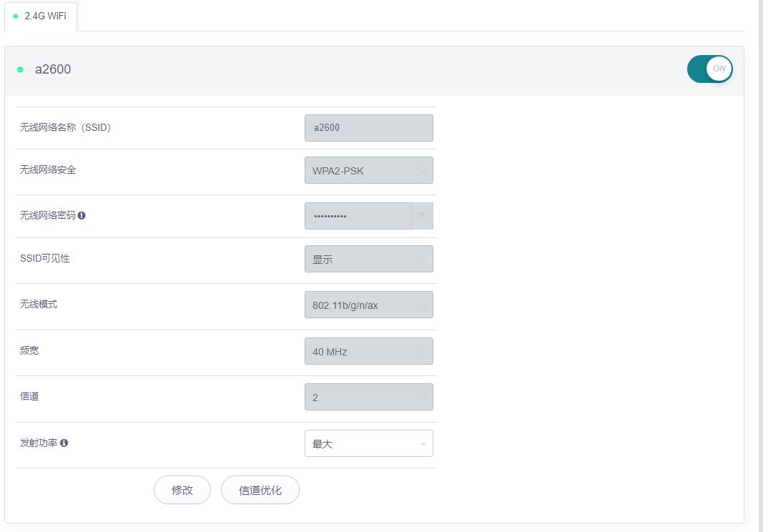Viewport: 763px width, 532px height.
Task: Open the 40 MHz bandwidth dropdown
Action: (x=368, y=351)
